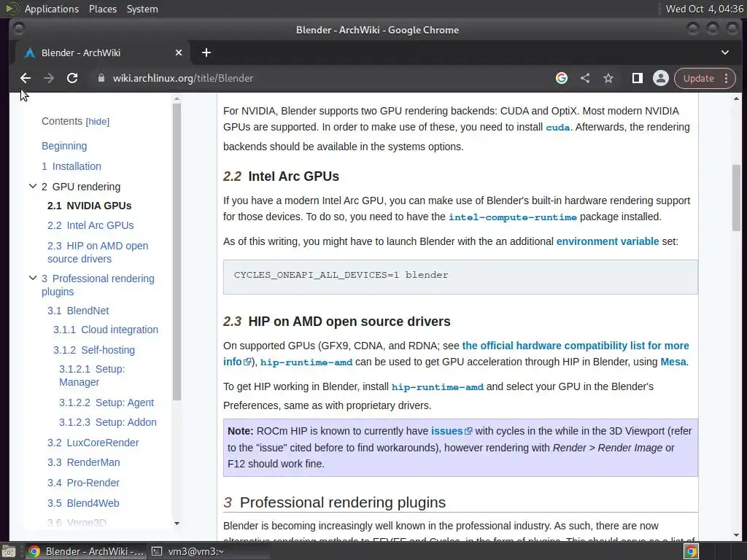Go to 3.2 LuxCoreRender entry
This screenshot has width=747, height=560.
click(x=93, y=443)
